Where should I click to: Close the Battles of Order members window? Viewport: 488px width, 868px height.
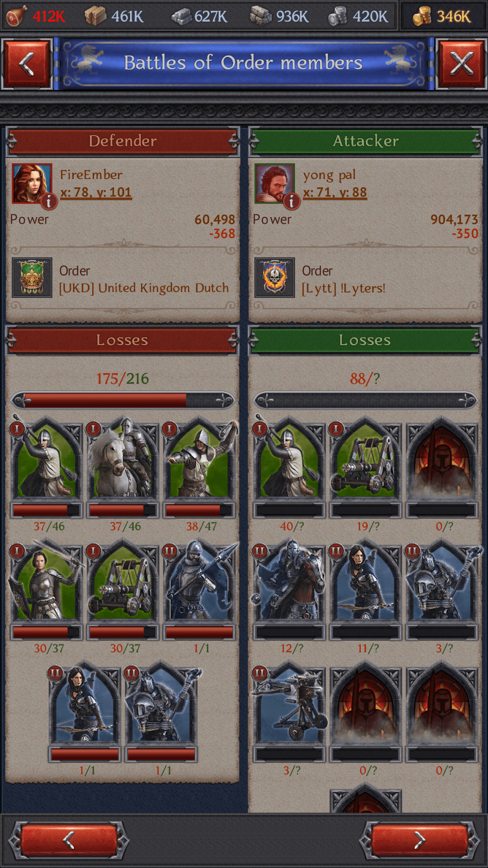click(x=461, y=64)
